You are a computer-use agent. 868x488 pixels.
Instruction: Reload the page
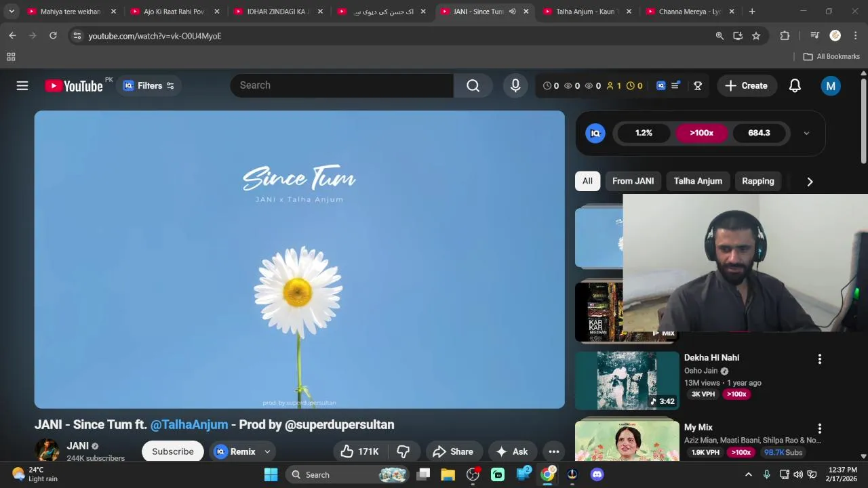pos(53,36)
